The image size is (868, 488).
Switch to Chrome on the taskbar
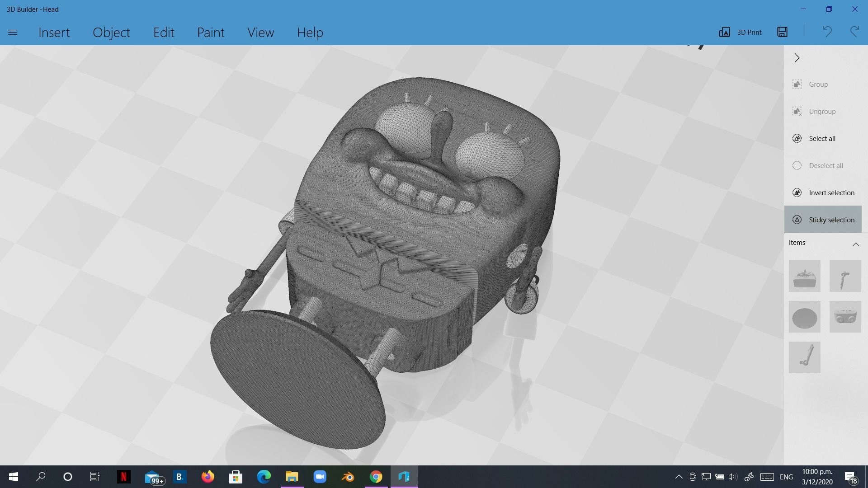(x=376, y=477)
